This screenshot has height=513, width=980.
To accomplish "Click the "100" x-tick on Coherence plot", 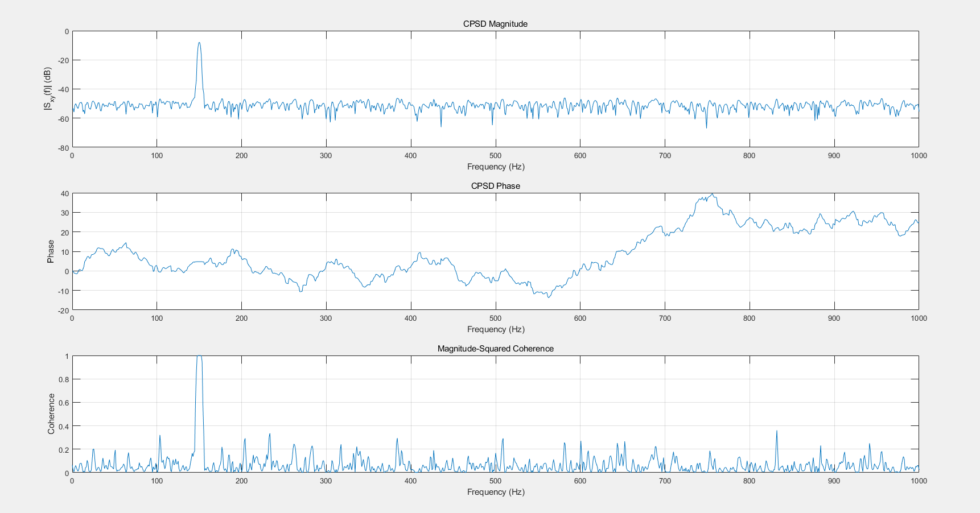I will click(x=157, y=481).
